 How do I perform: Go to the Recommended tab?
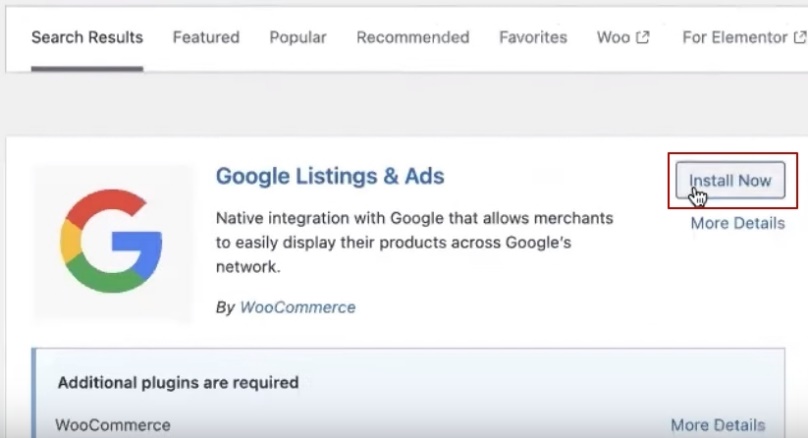point(412,38)
